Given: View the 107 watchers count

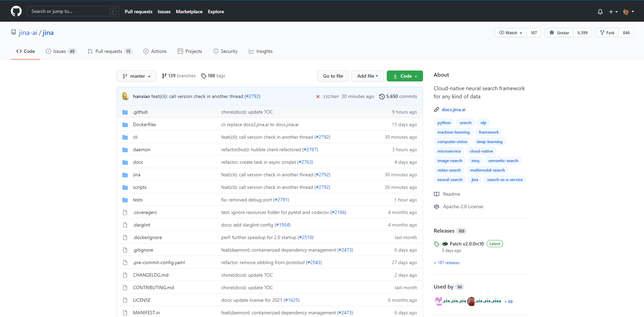Looking at the screenshot, I should (x=534, y=33).
